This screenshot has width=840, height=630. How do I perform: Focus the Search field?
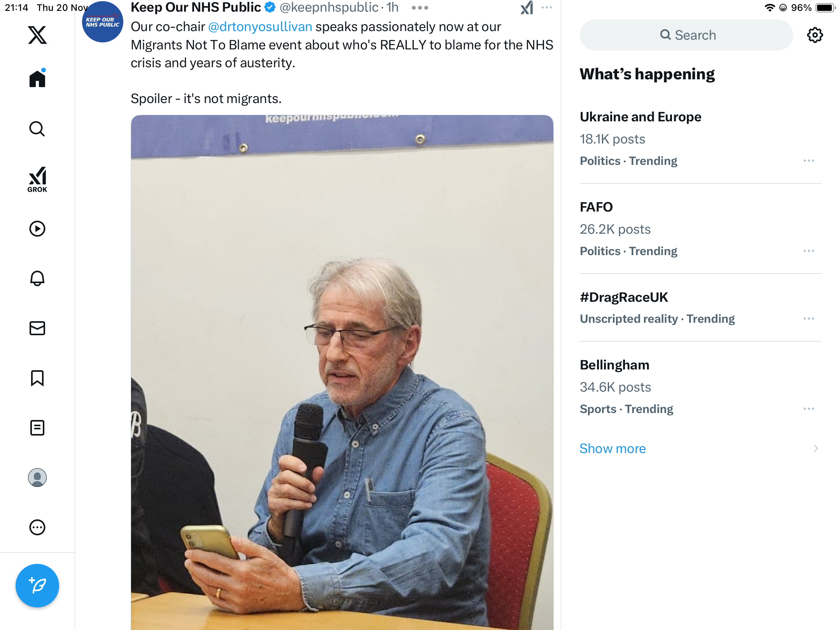point(686,35)
